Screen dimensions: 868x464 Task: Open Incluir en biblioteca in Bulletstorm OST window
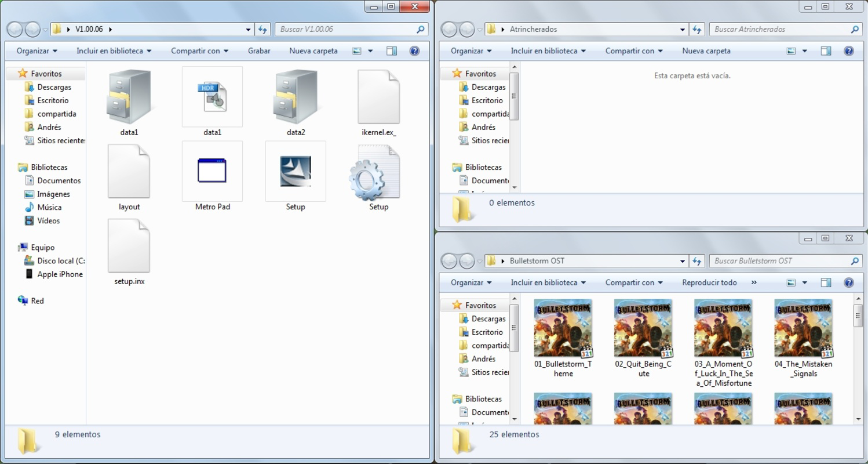tap(548, 282)
